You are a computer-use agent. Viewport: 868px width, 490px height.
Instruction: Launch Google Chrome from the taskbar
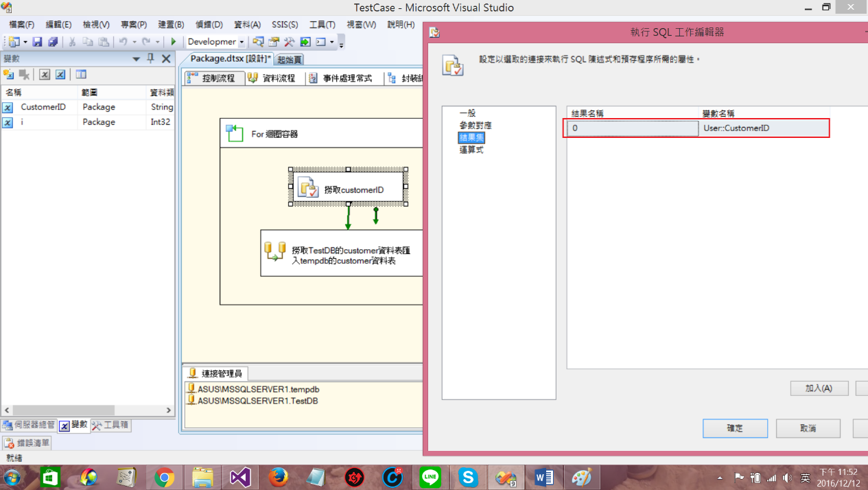164,477
